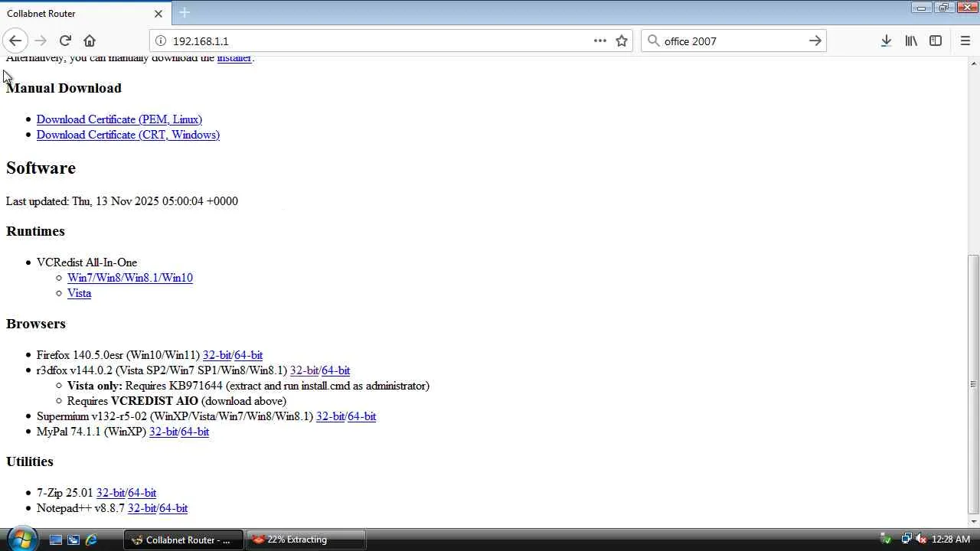Screen dimensions: 980x551
Task: Download Supermium v132 64-bit
Action: (362, 416)
